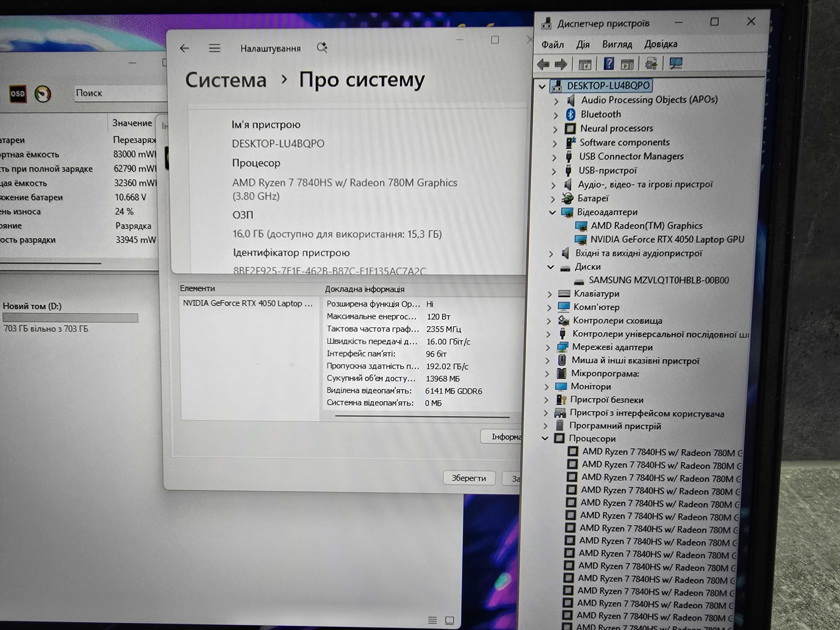Expand Software components node
Screen dimensions: 840x630
(554, 144)
